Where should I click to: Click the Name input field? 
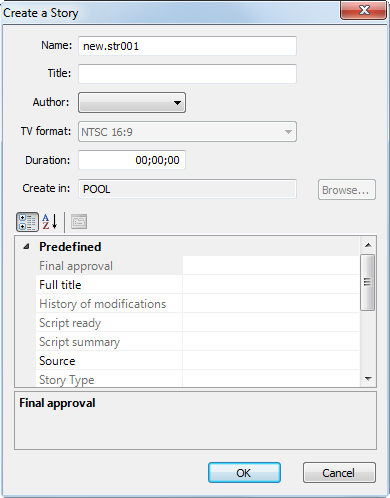(x=187, y=46)
